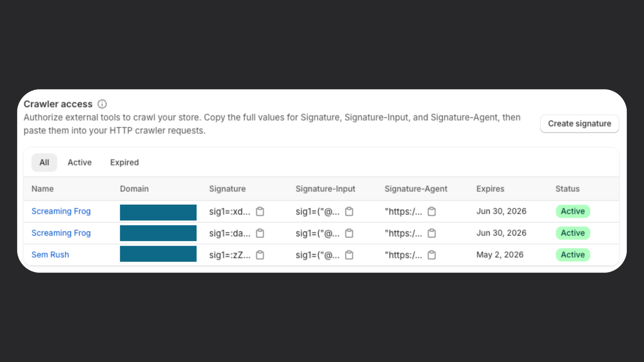Viewport: 644px width, 362px height.
Task: Copy the Signature-Agent for the second Screaming Frog row
Action: click(431, 233)
